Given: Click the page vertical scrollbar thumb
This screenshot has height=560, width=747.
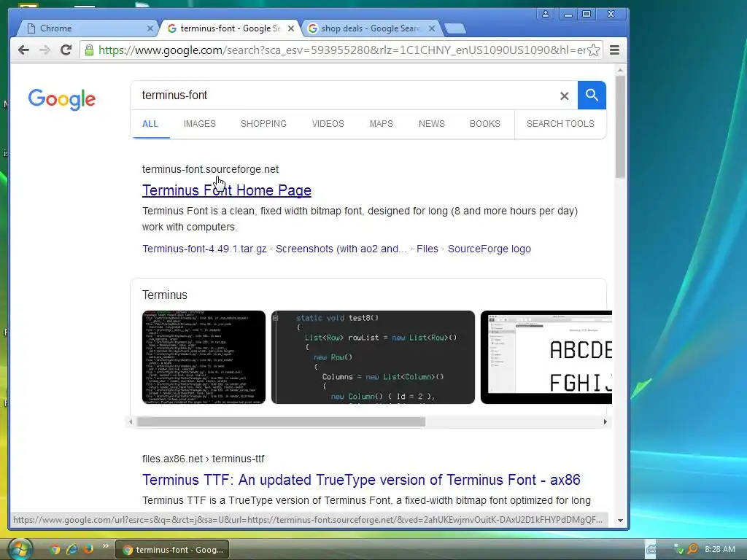Looking at the screenshot, I should point(620,127).
